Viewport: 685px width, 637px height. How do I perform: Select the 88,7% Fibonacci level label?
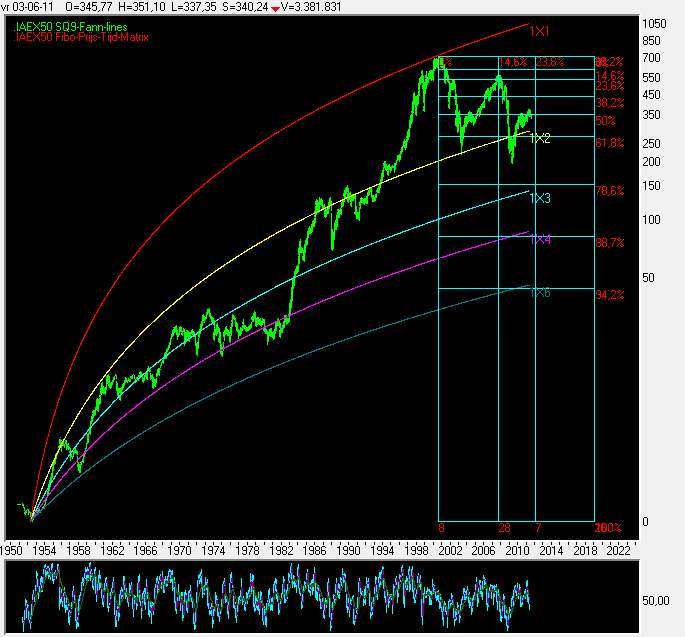609,243
